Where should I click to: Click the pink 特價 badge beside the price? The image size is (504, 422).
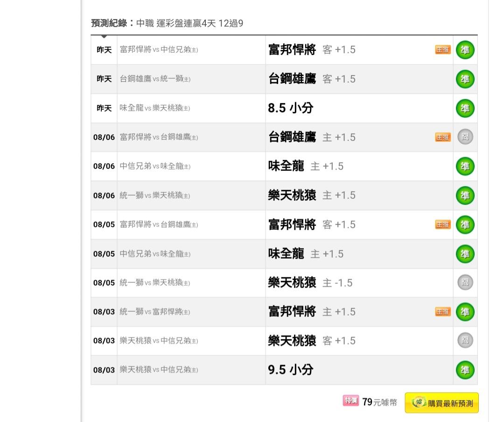click(350, 401)
